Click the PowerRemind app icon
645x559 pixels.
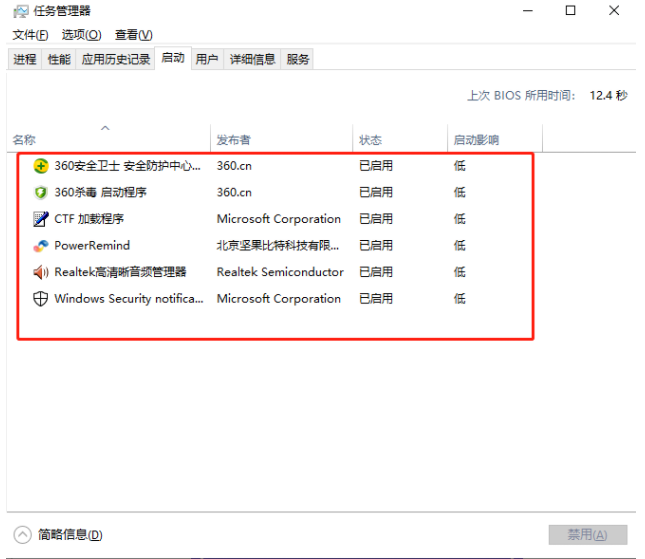click(x=41, y=245)
